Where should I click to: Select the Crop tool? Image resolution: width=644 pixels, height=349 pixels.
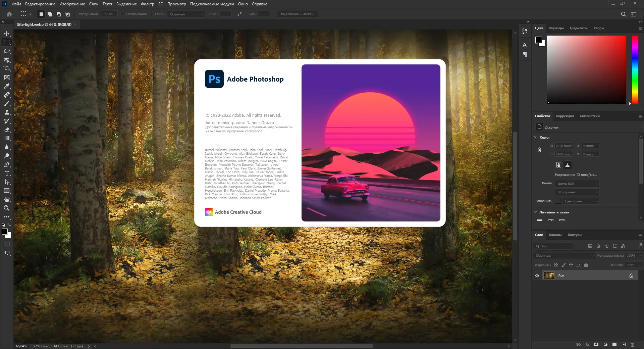click(6, 68)
